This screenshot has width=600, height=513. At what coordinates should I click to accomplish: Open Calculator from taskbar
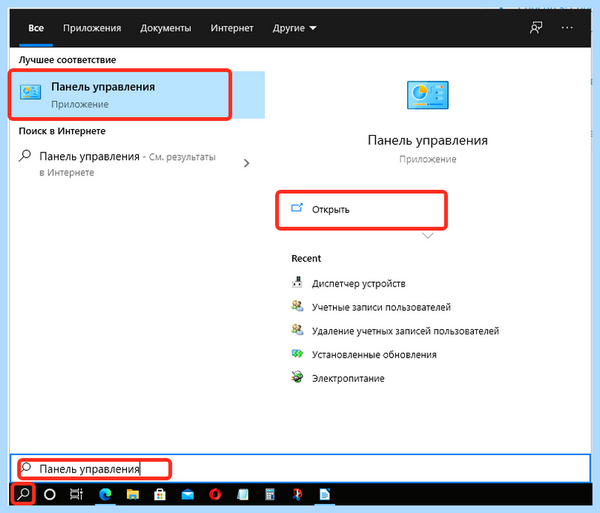[x=270, y=494]
